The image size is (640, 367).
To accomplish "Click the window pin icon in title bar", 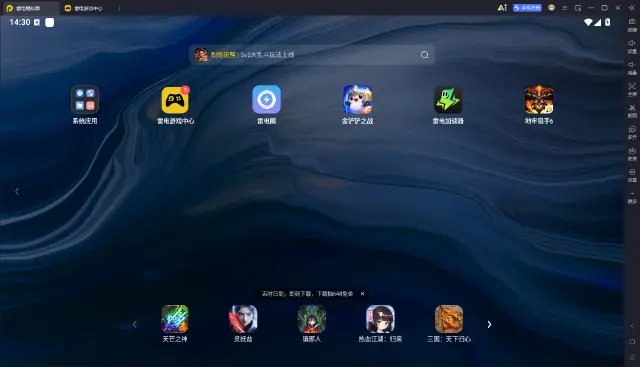I will [x=578, y=8].
